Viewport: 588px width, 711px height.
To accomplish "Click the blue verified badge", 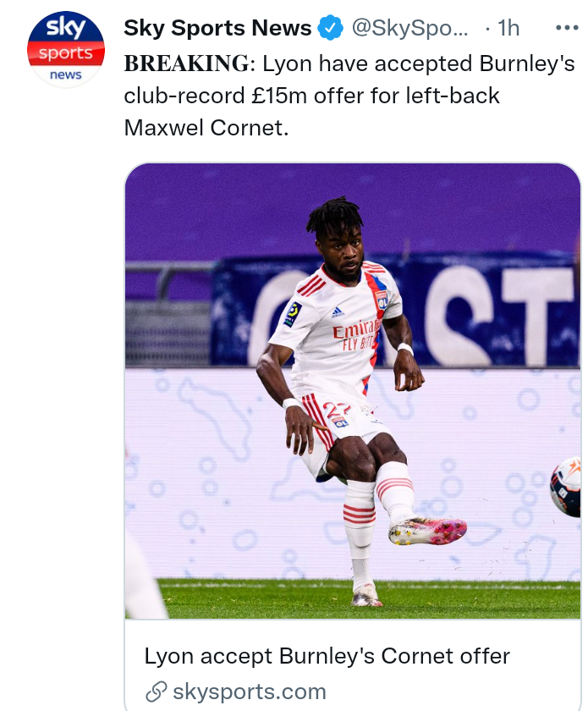I will click(330, 28).
